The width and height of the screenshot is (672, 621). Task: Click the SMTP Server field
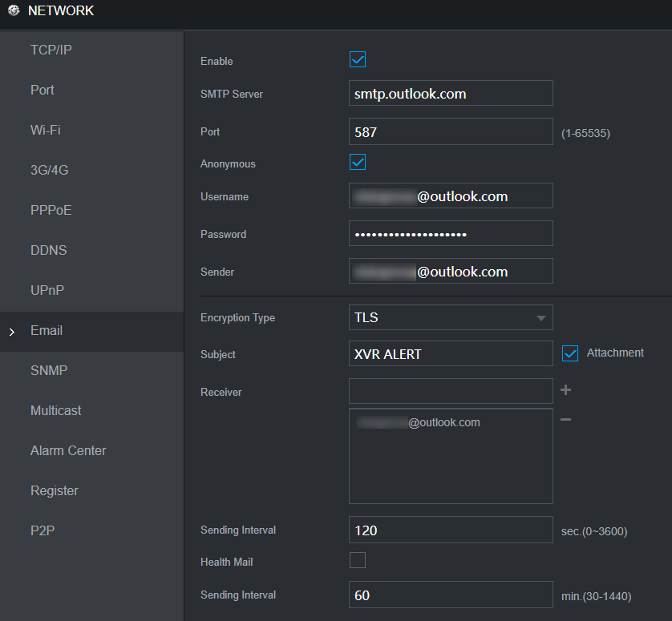[x=451, y=93]
